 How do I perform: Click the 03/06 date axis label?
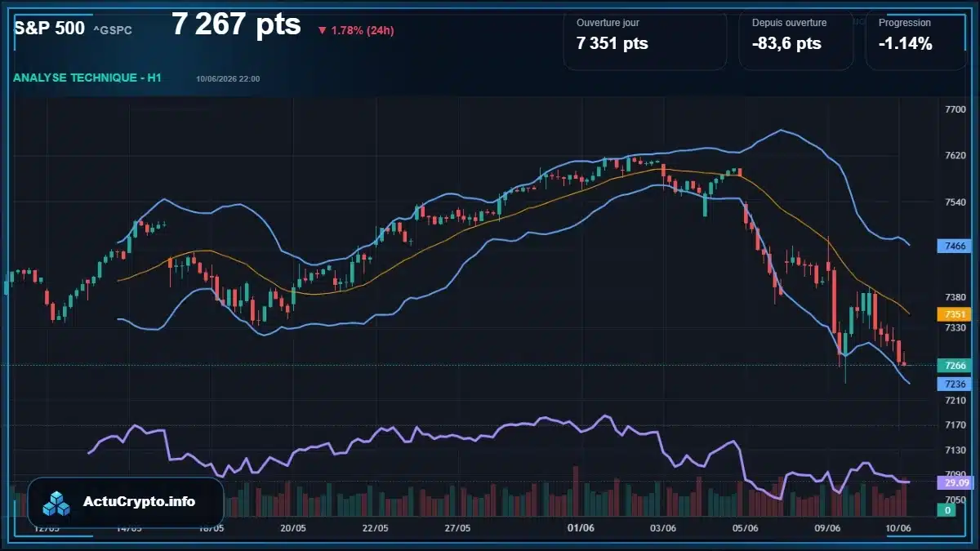coord(662,528)
